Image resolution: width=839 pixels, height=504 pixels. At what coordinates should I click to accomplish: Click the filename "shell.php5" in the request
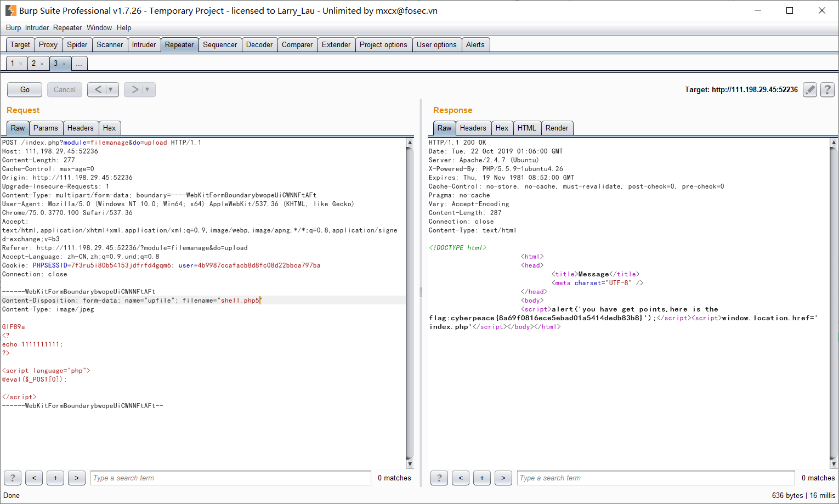click(240, 301)
